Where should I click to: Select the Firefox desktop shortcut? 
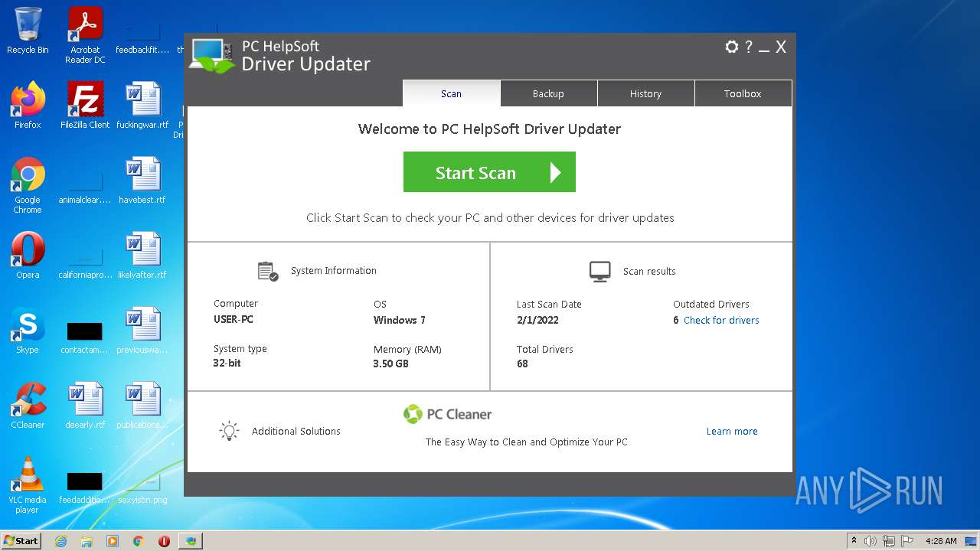pos(28,106)
